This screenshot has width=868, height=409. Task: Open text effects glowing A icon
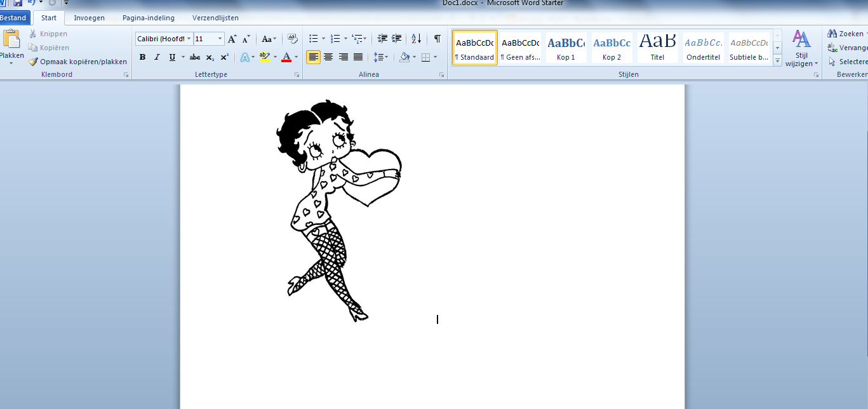click(244, 57)
